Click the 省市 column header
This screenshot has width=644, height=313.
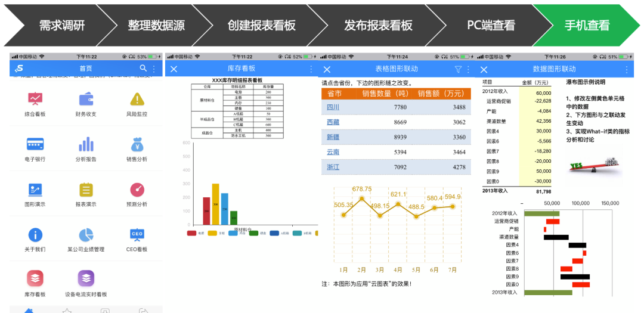[335, 93]
